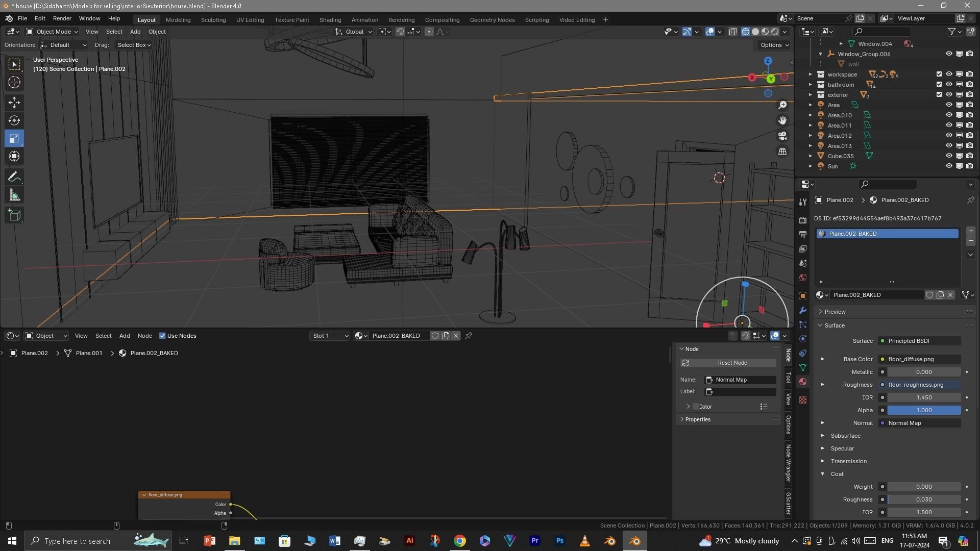Open the File menu

click(22, 18)
